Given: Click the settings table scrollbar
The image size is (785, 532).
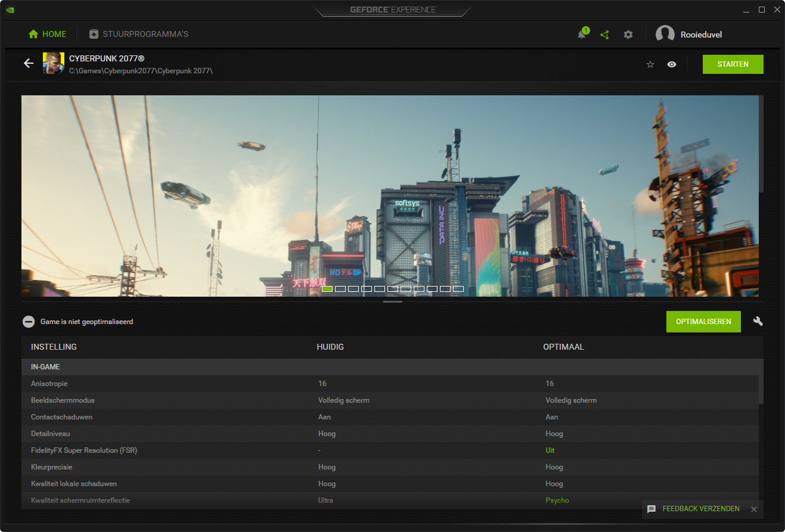Looking at the screenshot, I should [x=761, y=390].
